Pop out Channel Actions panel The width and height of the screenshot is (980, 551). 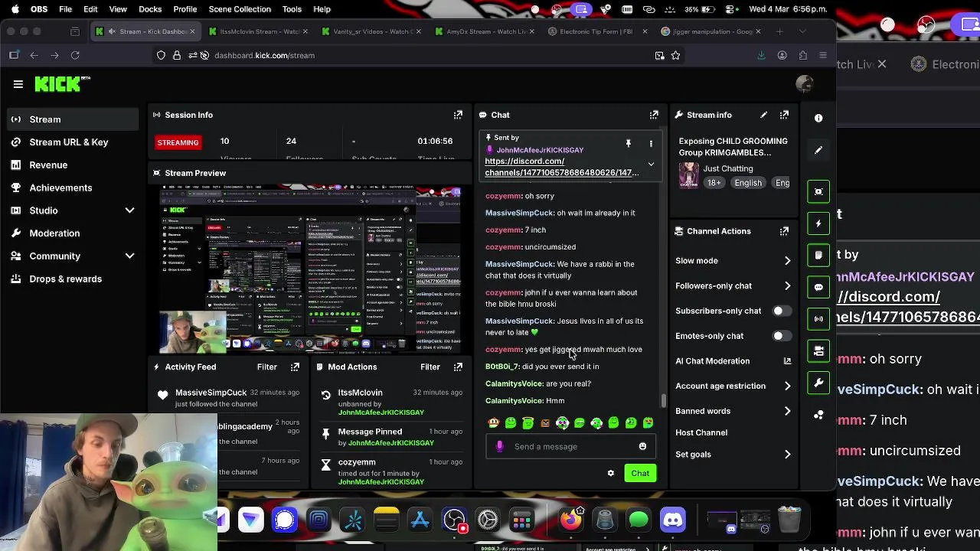coord(784,231)
